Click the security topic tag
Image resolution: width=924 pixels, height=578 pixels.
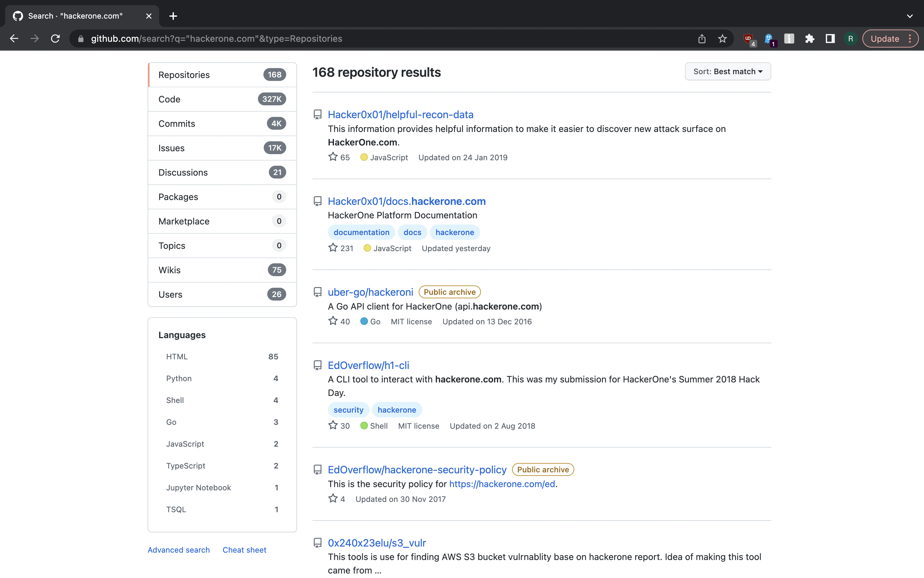(348, 410)
